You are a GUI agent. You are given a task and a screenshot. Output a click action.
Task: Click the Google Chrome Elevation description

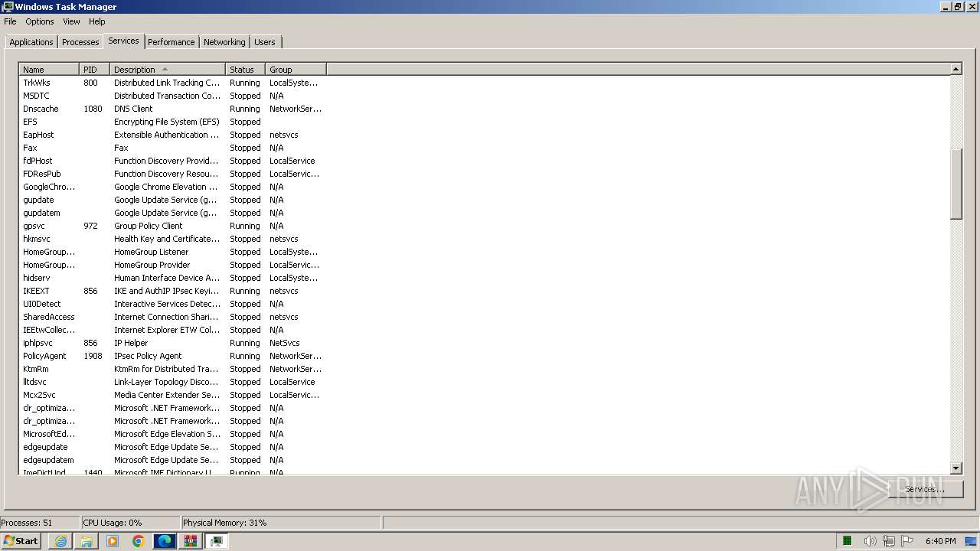tap(166, 187)
